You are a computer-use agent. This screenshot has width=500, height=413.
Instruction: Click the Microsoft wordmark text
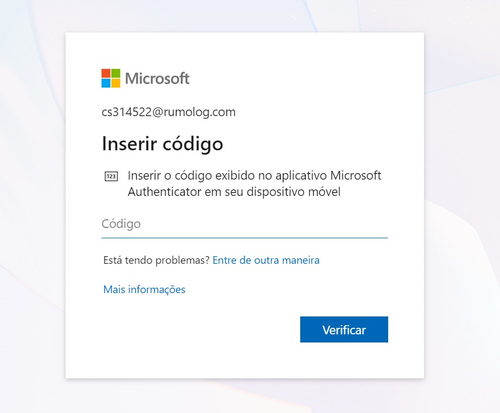click(157, 79)
